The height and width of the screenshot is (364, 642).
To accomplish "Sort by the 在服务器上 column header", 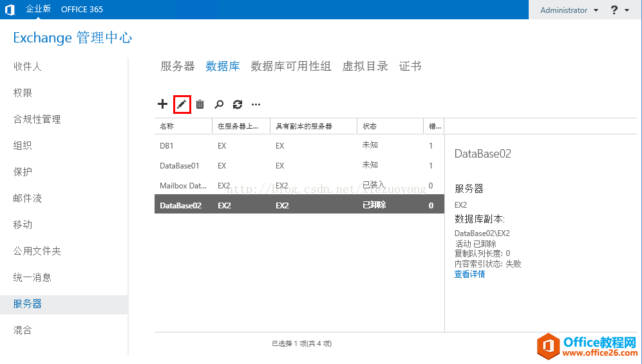I will (x=241, y=126).
